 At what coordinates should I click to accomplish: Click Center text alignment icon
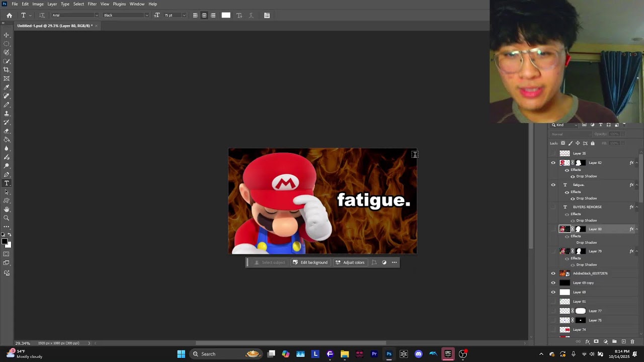[x=204, y=15]
